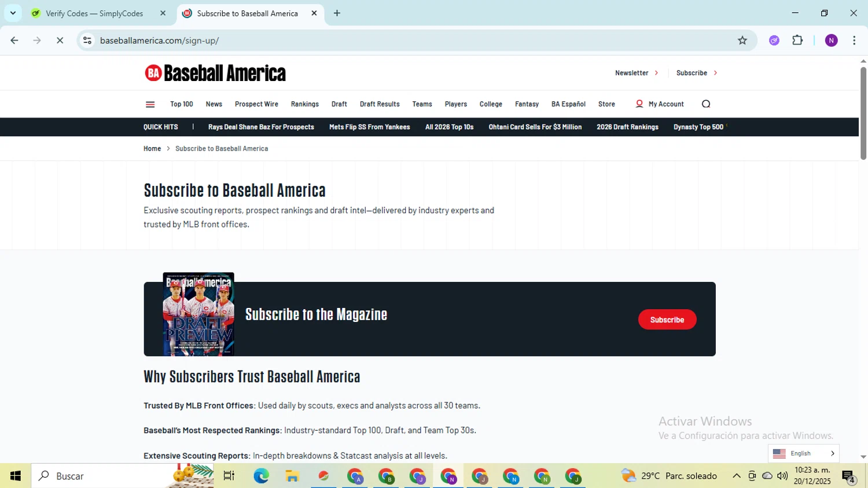This screenshot has width=868, height=488.
Task: Open Dynasty Top 500 quick hit
Action: click(698, 127)
